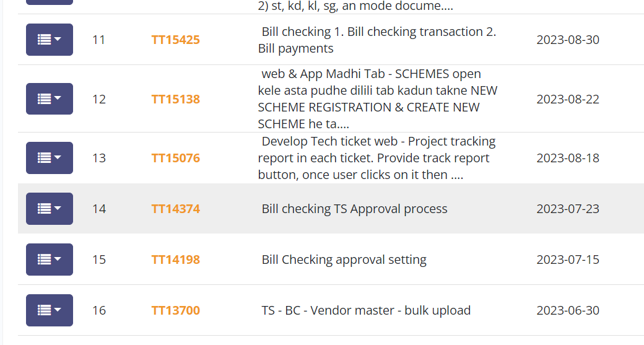Click the Vendor master bulk upload description
This screenshot has height=345, width=644.
pos(366,310)
